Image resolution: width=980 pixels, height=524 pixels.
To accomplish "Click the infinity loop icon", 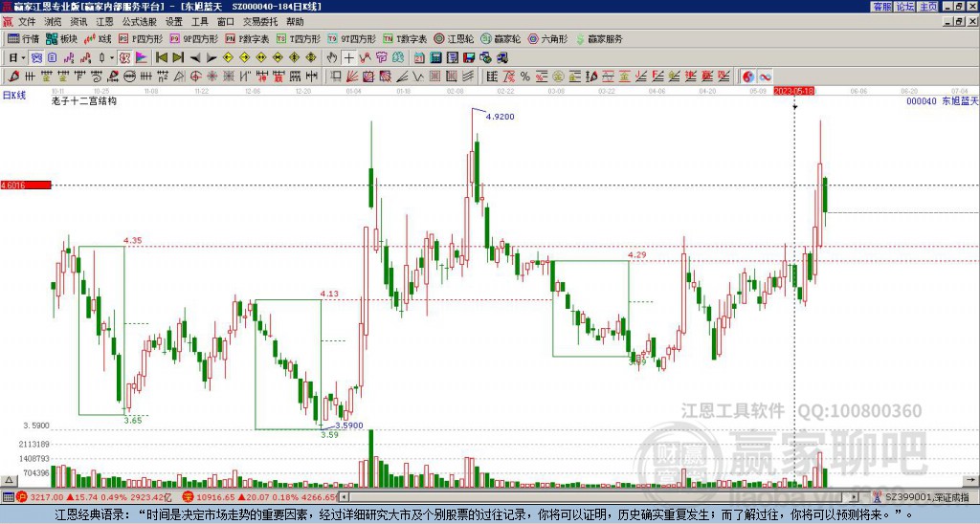I will [x=765, y=76].
